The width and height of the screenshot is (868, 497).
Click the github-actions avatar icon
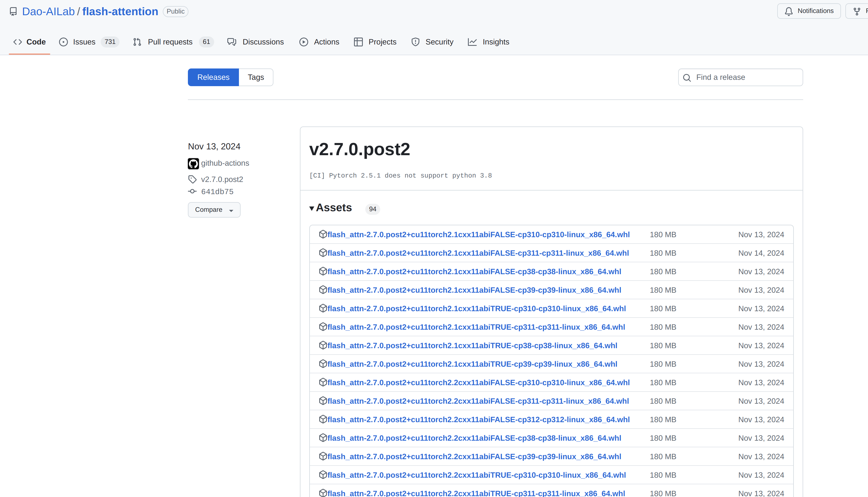point(193,163)
